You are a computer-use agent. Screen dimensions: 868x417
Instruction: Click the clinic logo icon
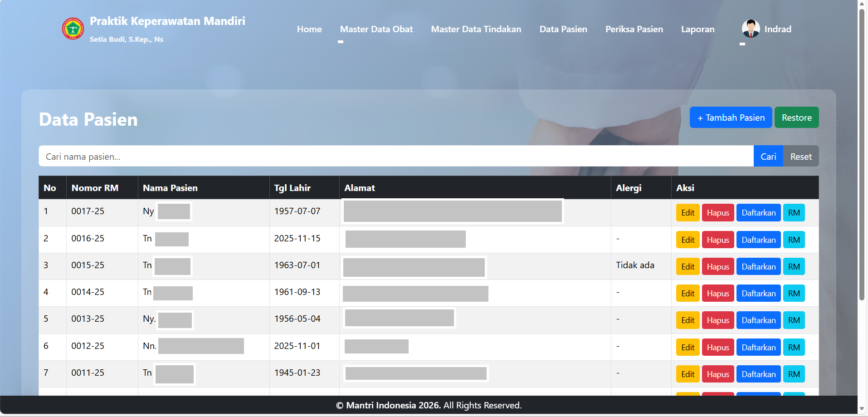point(73,29)
